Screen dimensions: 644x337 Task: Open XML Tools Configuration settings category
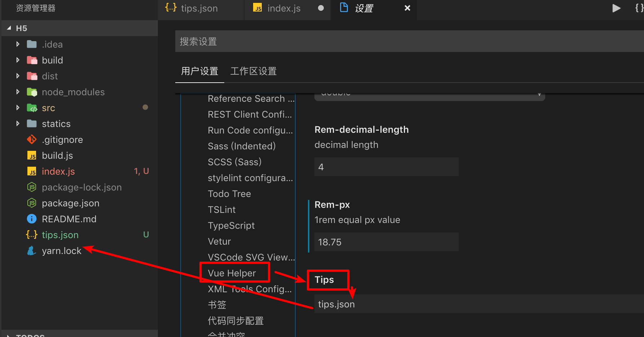click(x=250, y=289)
